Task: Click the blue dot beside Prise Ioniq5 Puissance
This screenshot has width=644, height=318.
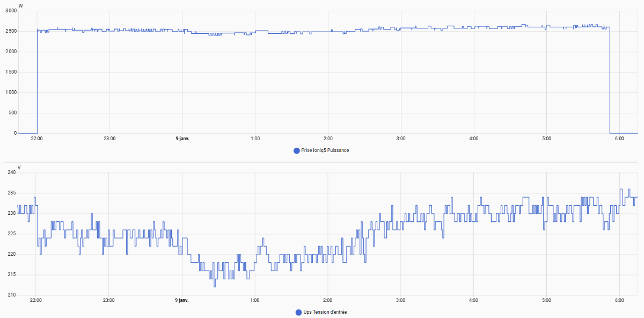Action: click(296, 150)
